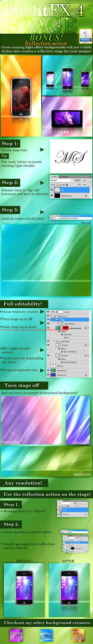This screenshot has width=93, height=644.
Task: Open LightFX 2 Background Creator thumbnail
Action: (47, 635)
